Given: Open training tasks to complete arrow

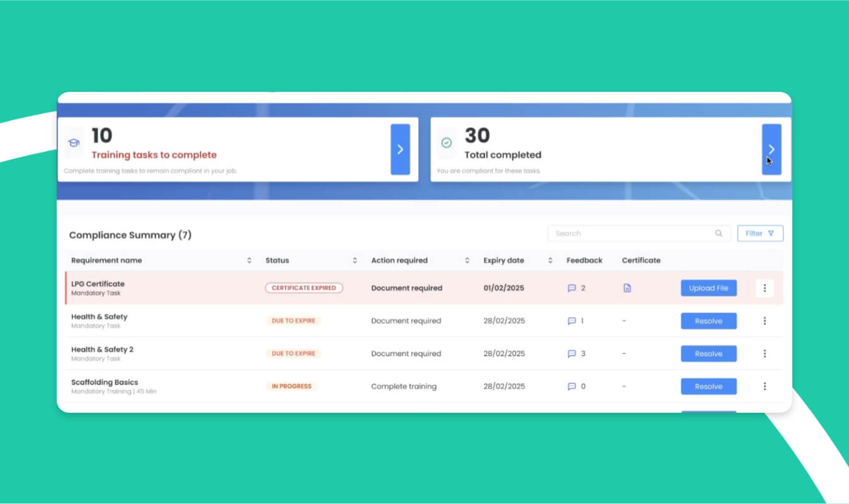Looking at the screenshot, I should (x=400, y=149).
